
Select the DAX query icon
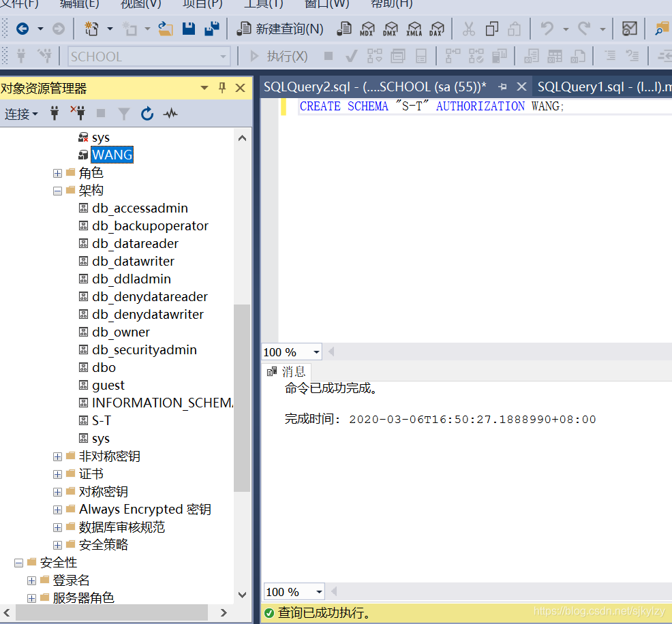[437, 29]
